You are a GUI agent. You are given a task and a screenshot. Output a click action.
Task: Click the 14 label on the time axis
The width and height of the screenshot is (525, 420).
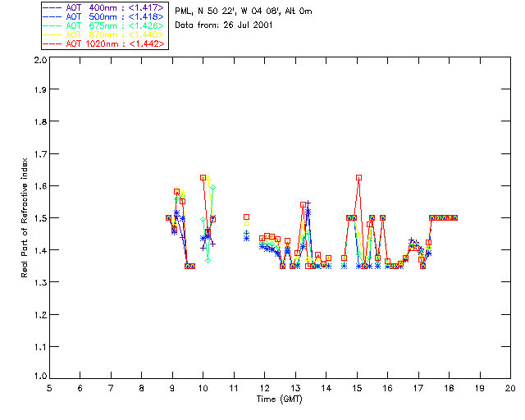point(326,388)
